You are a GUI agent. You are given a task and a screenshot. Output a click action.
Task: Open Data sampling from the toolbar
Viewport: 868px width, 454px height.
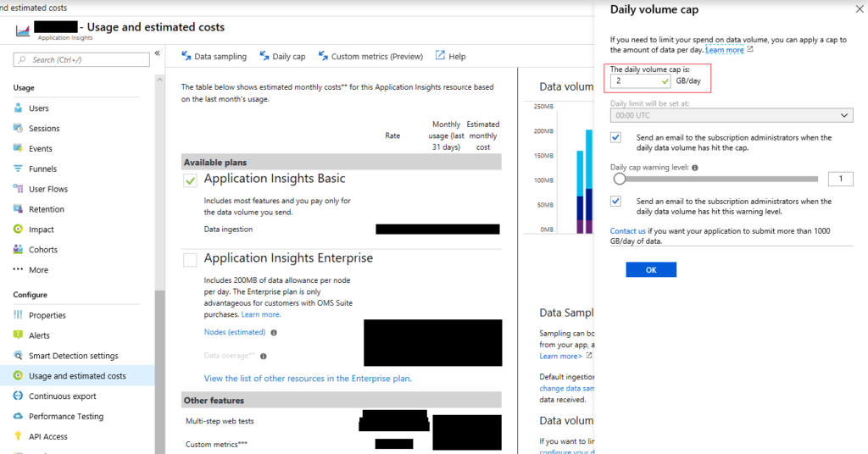(x=214, y=57)
